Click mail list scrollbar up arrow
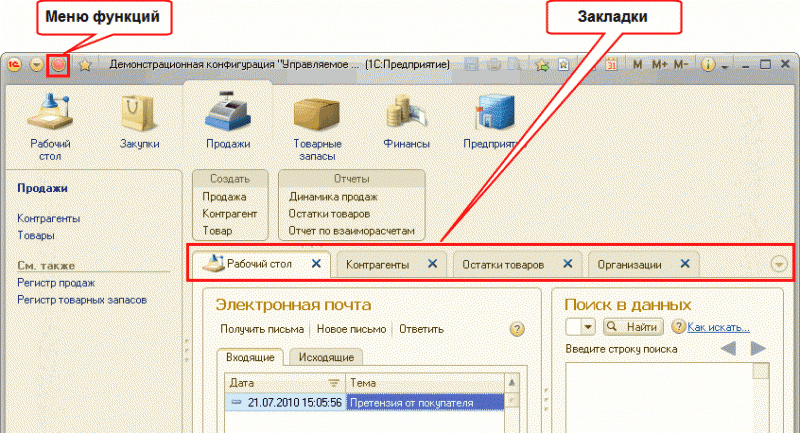Screen dimensions: 800x433 (512, 383)
